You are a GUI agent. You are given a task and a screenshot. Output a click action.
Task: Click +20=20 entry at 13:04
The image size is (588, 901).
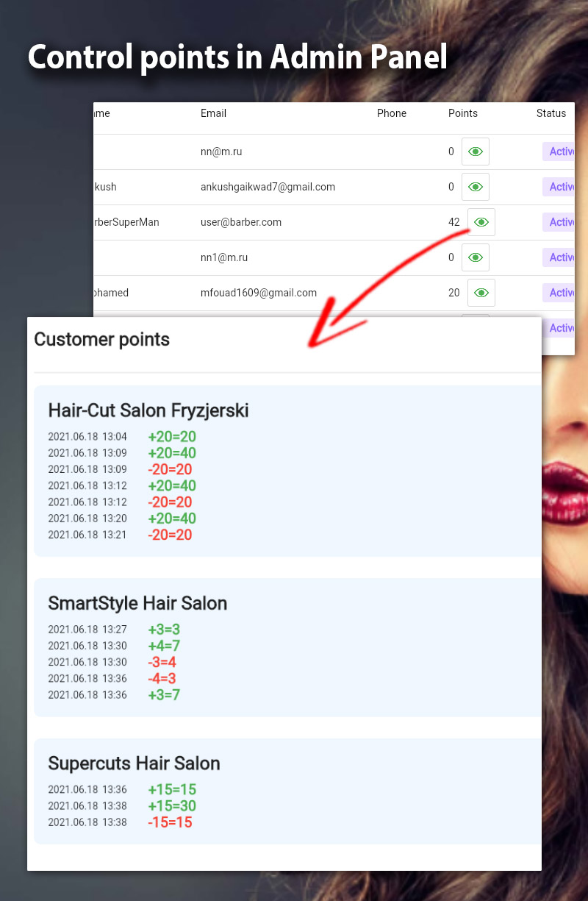[x=172, y=437]
